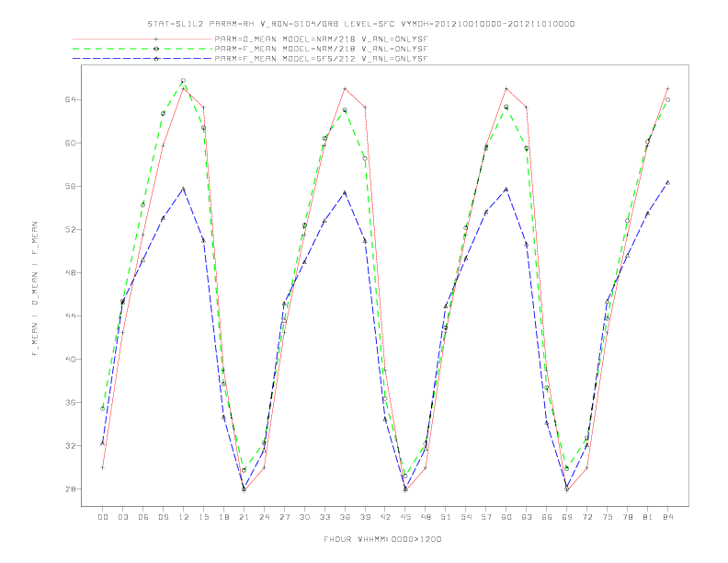
Task: Click x-axis tick label 69
Action: (x=567, y=517)
